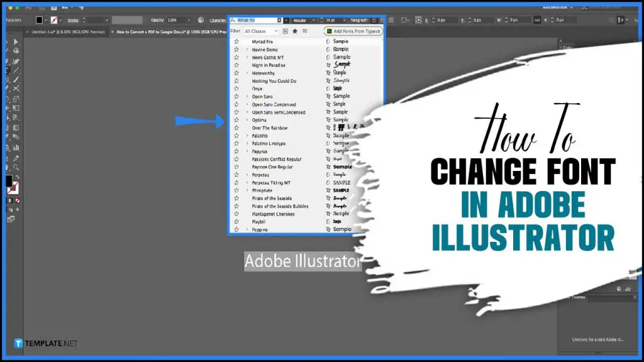This screenshot has width=644, height=362.
Task: Open the Transform reference point icon
Action: click(418, 19)
